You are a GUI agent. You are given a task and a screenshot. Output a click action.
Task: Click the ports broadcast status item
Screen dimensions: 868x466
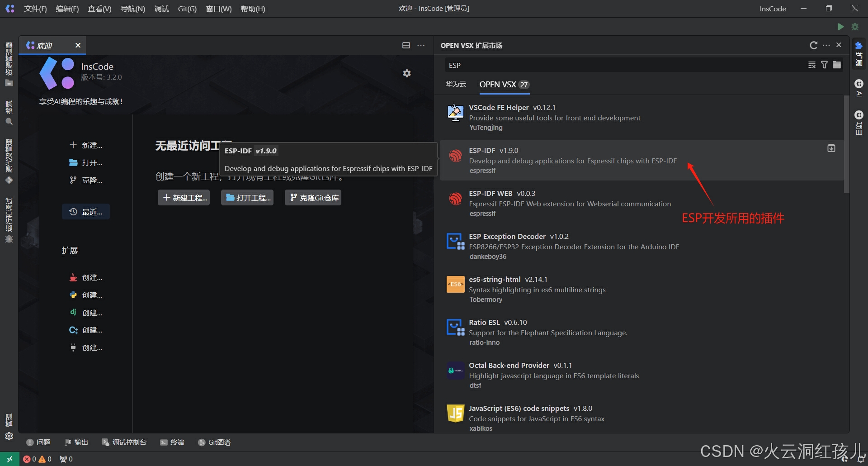pos(66,459)
